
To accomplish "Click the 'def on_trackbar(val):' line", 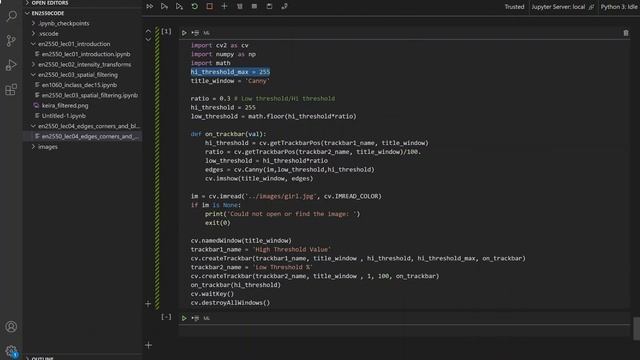I will pos(228,134).
